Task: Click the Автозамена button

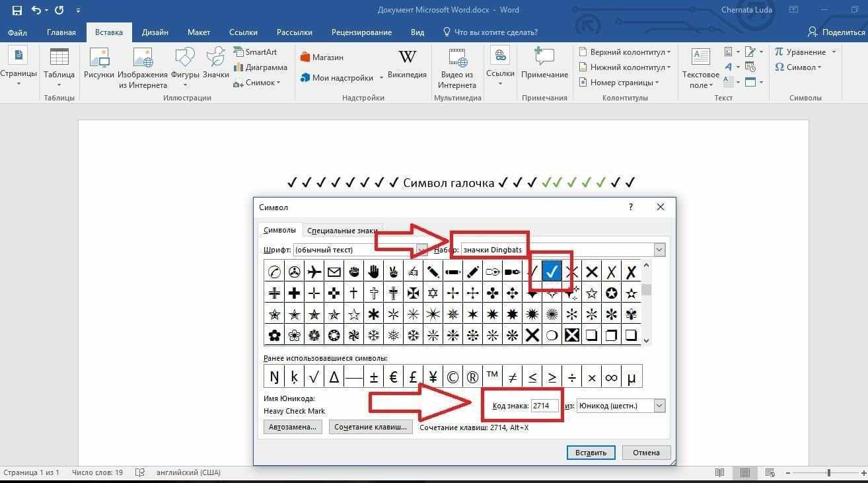Action: point(293,427)
